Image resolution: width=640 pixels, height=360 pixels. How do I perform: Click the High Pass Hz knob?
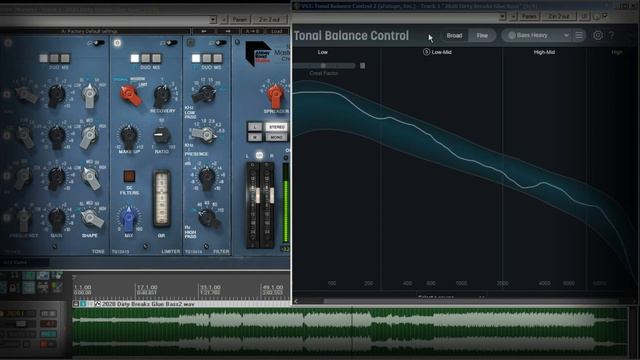pos(209,218)
